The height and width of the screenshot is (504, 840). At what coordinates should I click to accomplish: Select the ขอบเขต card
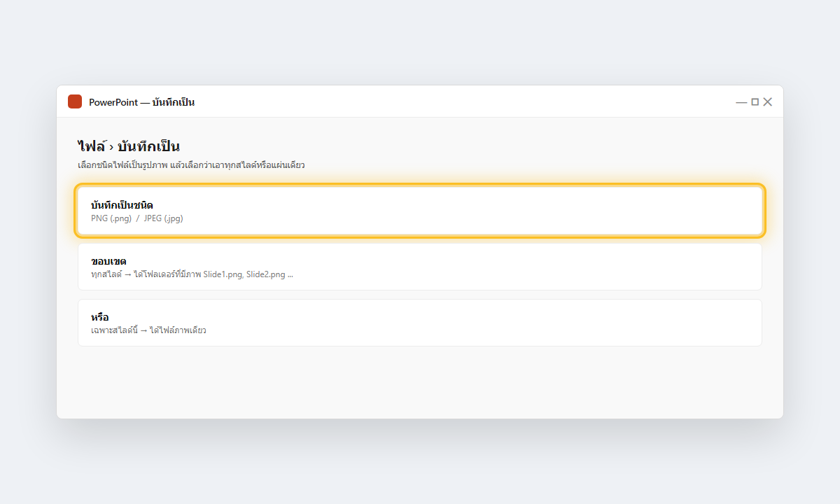420,267
